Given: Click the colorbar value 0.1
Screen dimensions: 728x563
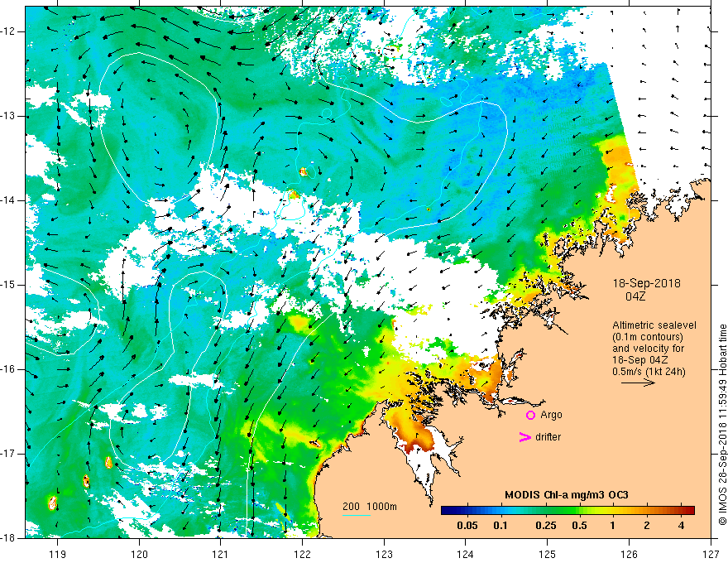Looking at the screenshot, I should point(500,526).
